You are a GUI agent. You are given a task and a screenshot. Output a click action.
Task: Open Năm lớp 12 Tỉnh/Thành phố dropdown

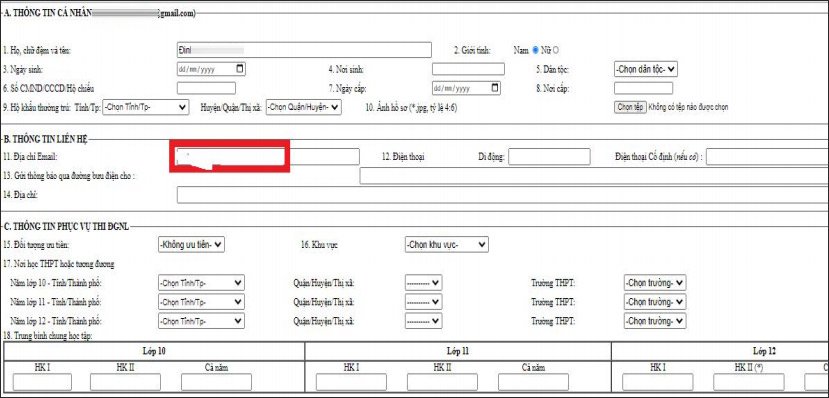(x=201, y=321)
